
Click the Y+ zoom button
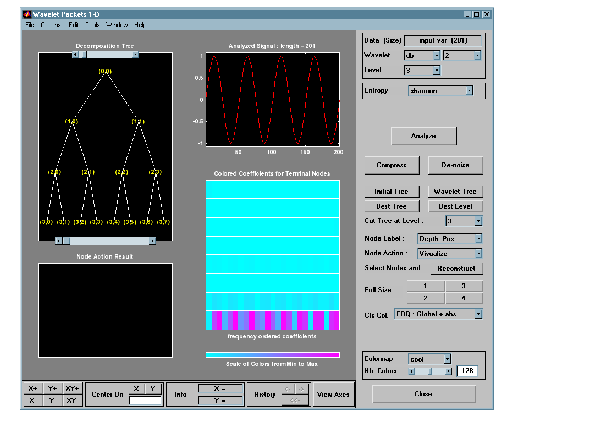click(52, 387)
